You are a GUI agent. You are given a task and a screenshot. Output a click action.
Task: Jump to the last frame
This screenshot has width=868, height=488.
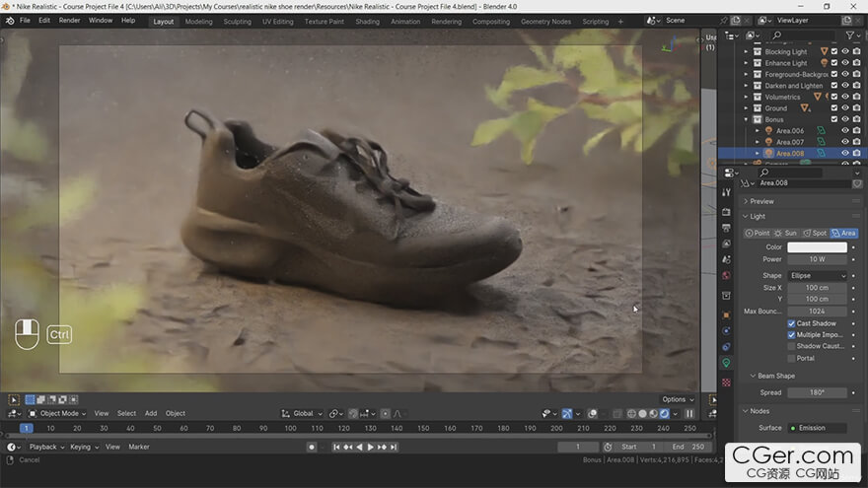tap(393, 447)
